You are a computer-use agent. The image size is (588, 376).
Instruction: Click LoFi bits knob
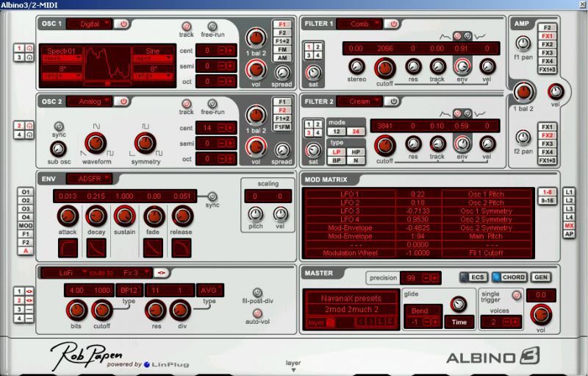(x=76, y=310)
